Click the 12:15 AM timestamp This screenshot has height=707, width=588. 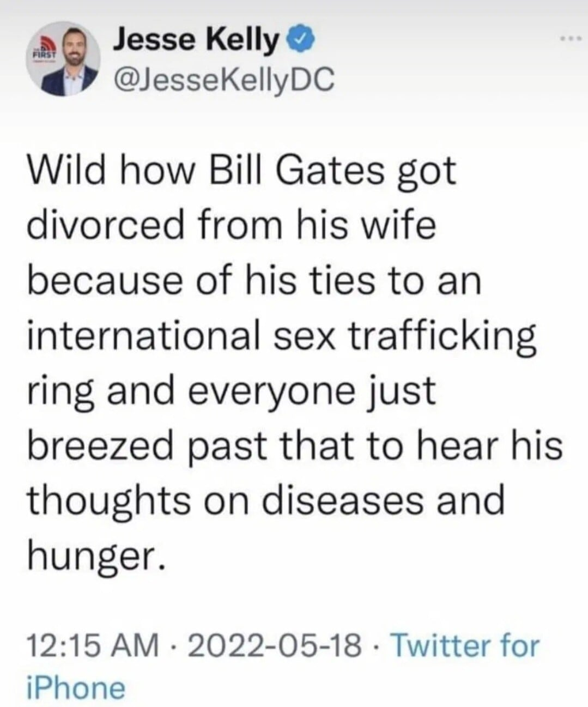point(92,646)
